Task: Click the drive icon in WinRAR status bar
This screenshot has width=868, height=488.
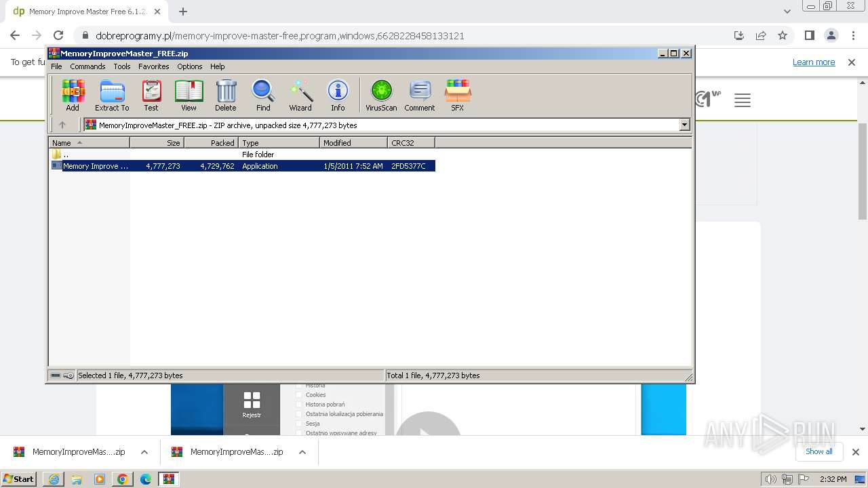Action: [x=56, y=375]
